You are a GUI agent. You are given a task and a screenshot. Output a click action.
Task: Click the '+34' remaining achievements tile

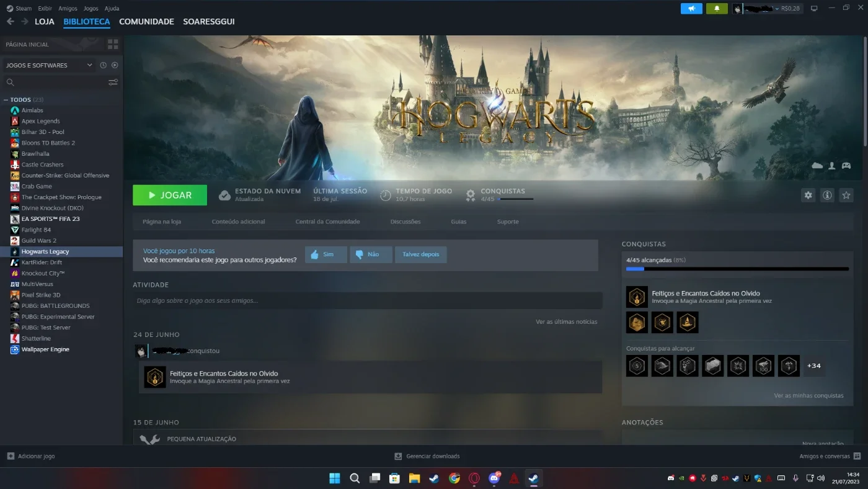pos(814,366)
